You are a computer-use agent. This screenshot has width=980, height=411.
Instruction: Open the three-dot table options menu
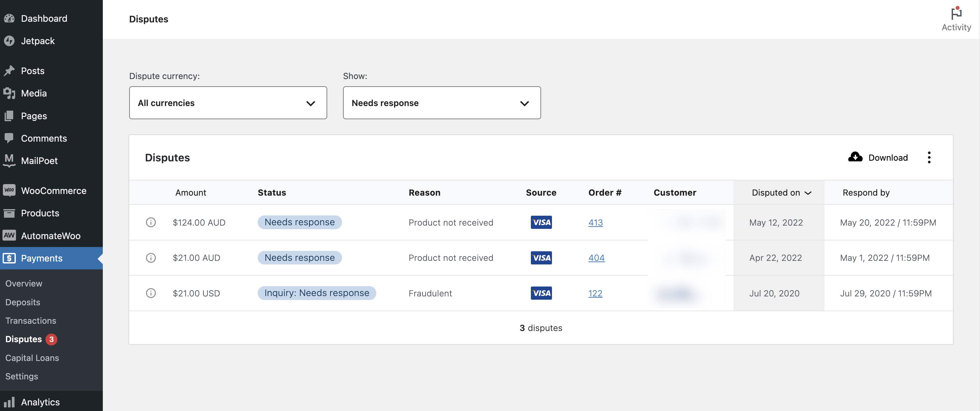point(929,157)
